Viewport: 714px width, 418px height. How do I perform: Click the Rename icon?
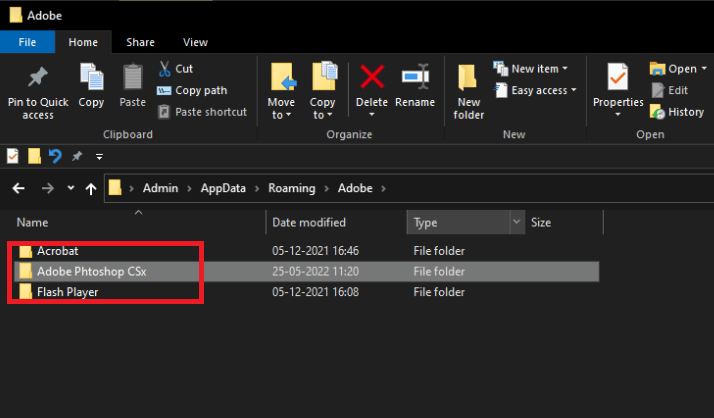click(x=415, y=76)
